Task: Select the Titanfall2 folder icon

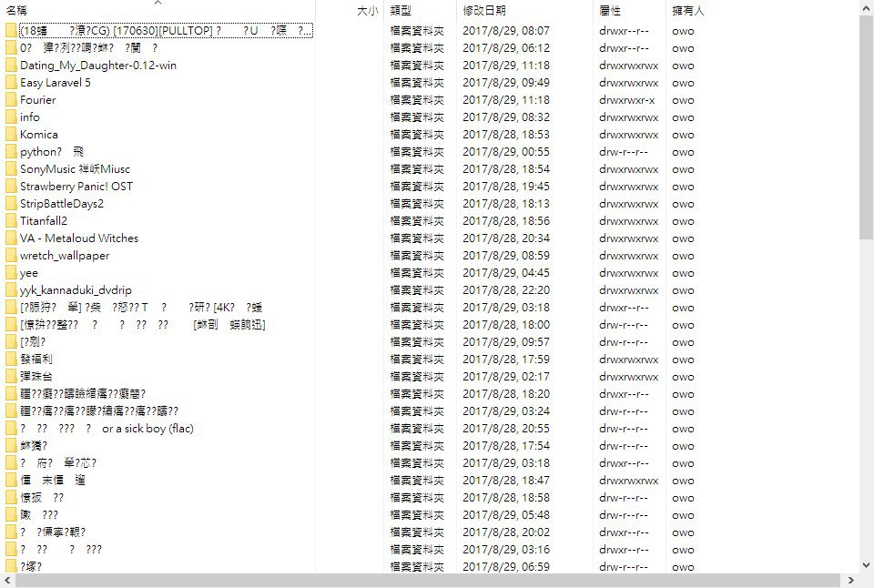Action: (x=11, y=220)
